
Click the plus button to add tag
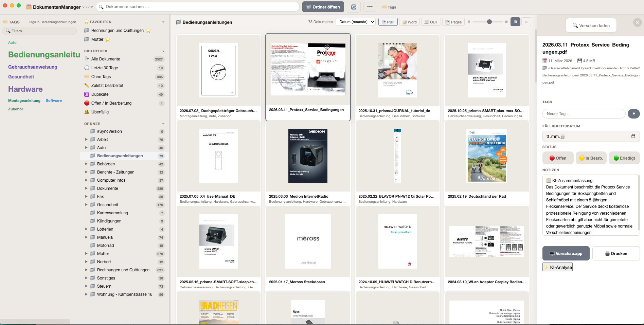coord(634,114)
